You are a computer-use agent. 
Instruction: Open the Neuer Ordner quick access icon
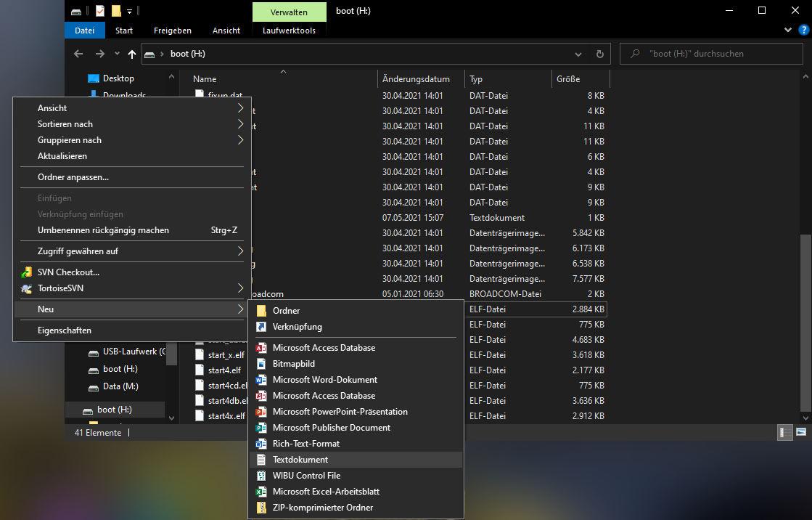click(116, 11)
